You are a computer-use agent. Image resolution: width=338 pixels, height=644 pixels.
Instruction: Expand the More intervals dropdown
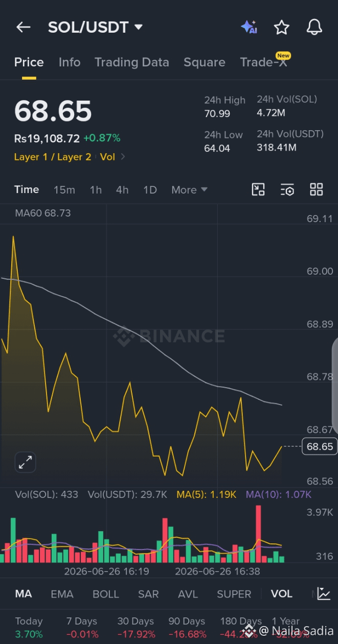[190, 190]
